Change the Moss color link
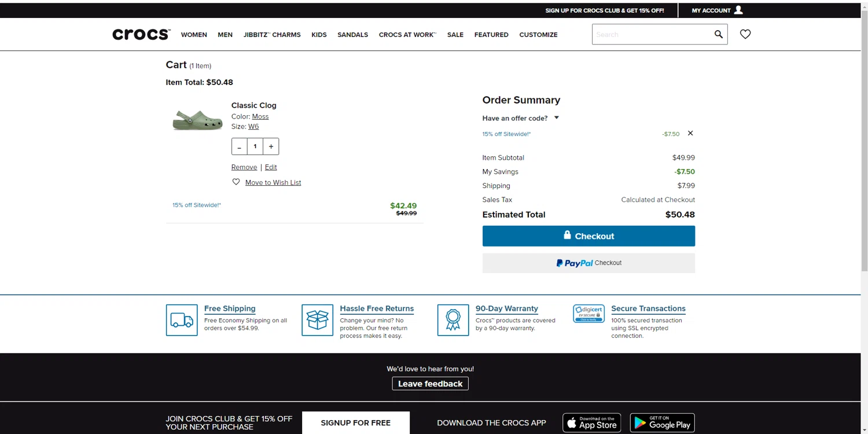The image size is (868, 434). 260,116
